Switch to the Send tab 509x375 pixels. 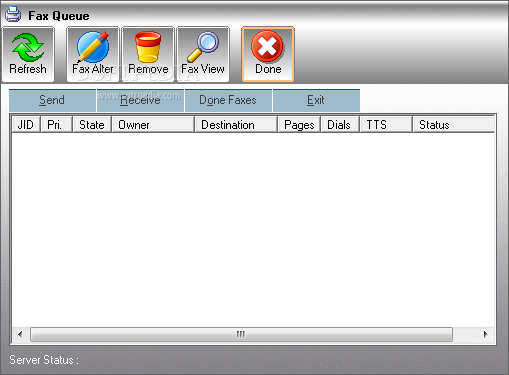52,100
